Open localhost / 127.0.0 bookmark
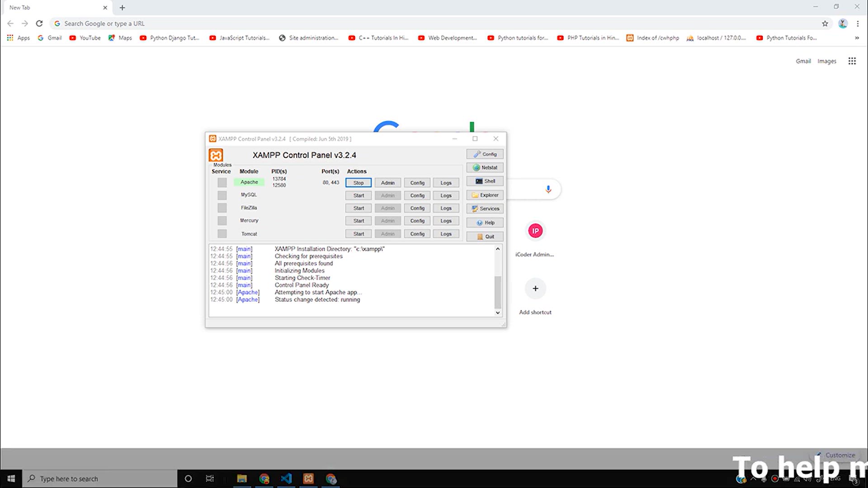This screenshot has width=868, height=488. (x=717, y=38)
